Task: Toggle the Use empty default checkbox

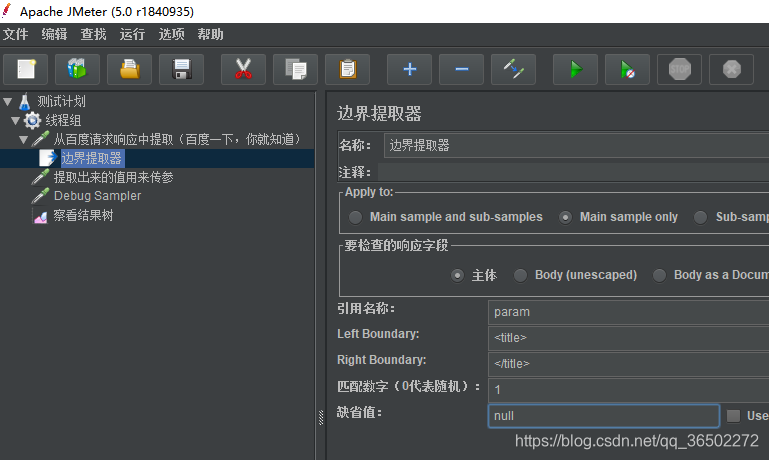Action: click(x=733, y=416)
